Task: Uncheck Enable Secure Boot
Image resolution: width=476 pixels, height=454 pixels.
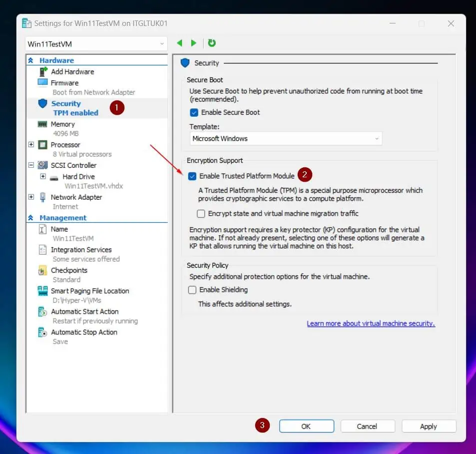Action: 194,112
